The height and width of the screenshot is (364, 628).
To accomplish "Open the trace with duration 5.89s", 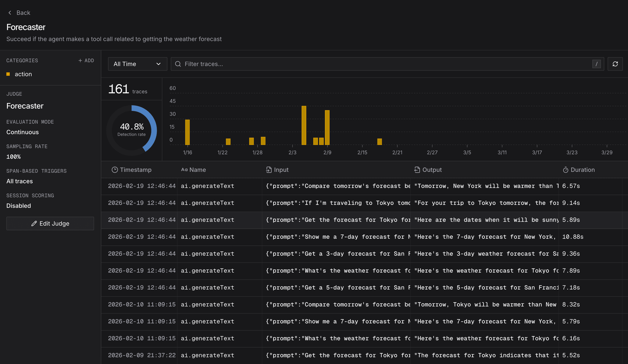I will [365, 220].
